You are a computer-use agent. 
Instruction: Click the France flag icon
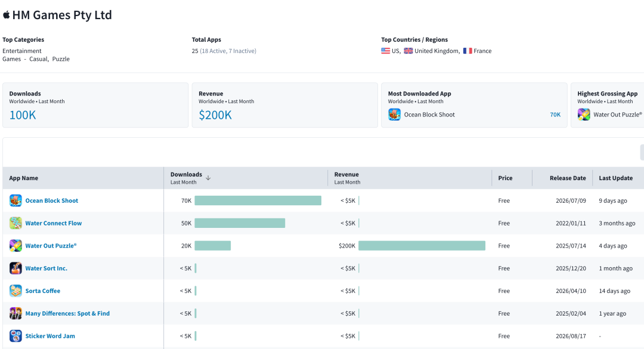(467, 51)
